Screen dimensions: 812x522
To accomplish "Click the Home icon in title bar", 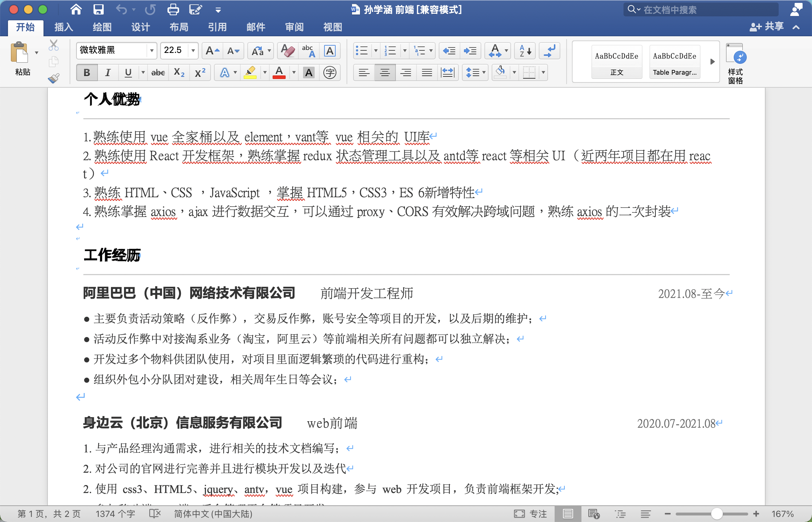I will pyautogui.click(x=76, y=9).
